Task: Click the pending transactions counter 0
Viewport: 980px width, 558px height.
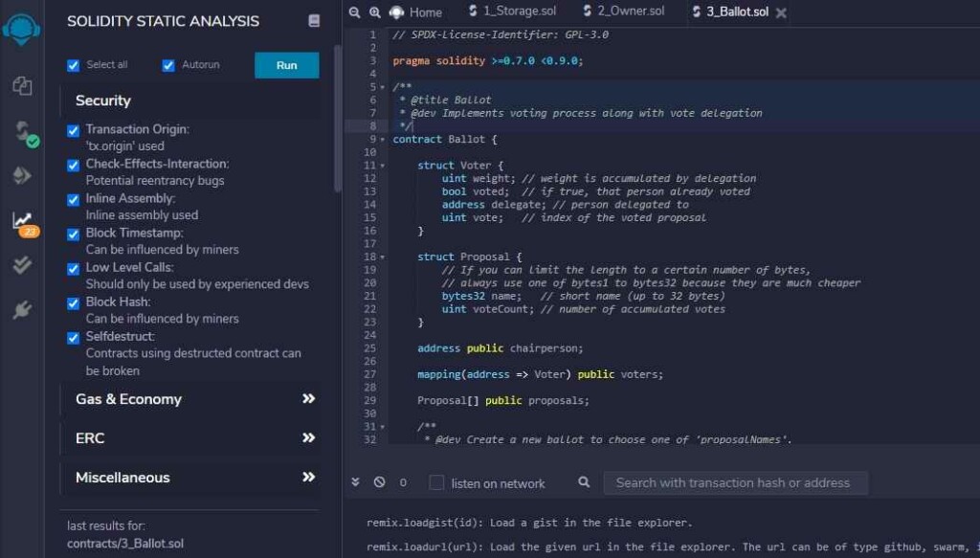Action: point(403,482)
